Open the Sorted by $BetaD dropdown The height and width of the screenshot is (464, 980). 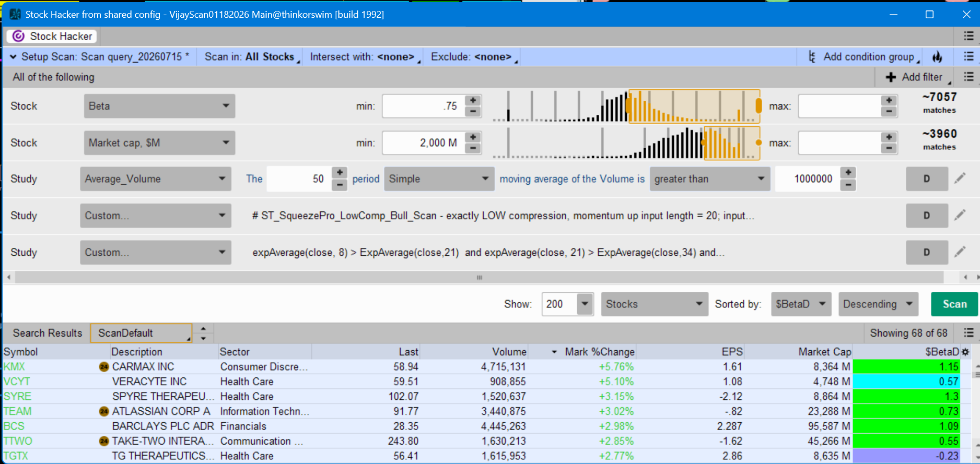click(x=801, y=304)
